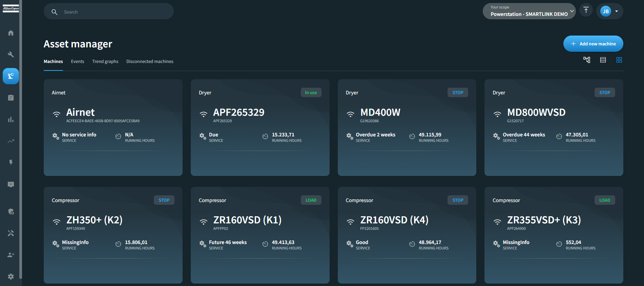Click STOP badge on MD400W card
644x286 pixels.
[458, 92]
